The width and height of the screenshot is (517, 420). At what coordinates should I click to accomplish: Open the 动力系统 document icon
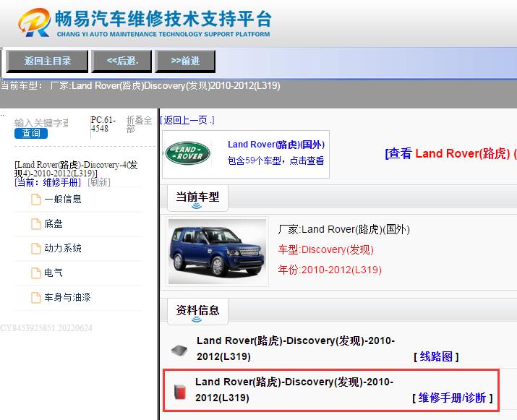[x=36, y=249]
